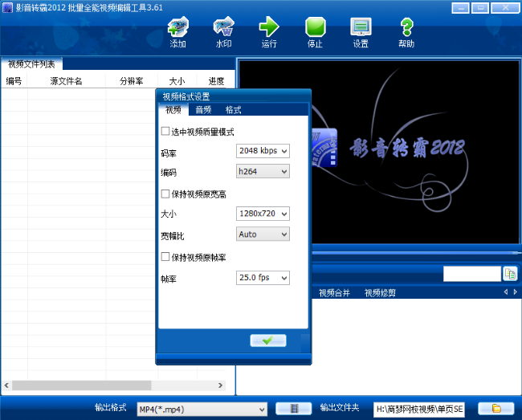Click the file list horizontal scrollbar thumb

[x=82, y=385]
